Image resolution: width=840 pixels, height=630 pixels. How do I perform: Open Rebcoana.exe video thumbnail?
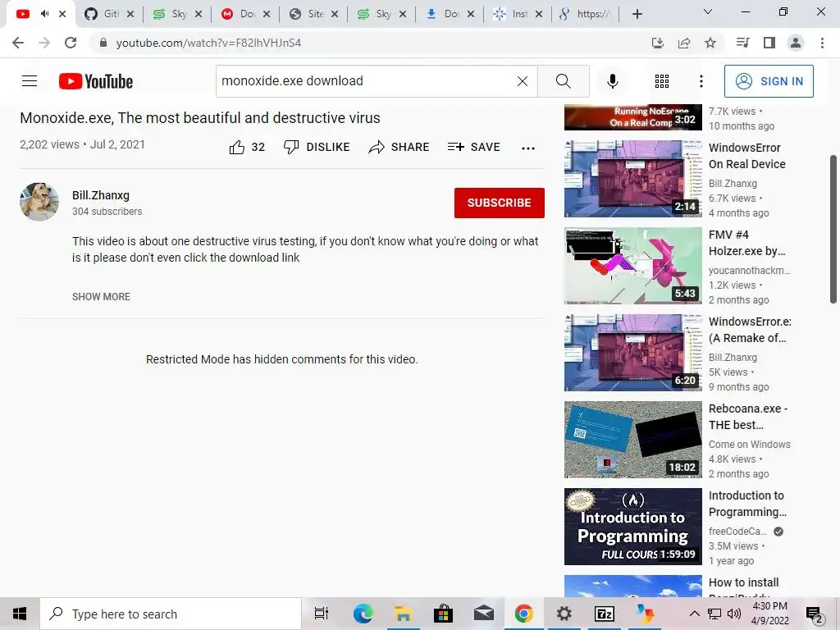coord(632,440)
